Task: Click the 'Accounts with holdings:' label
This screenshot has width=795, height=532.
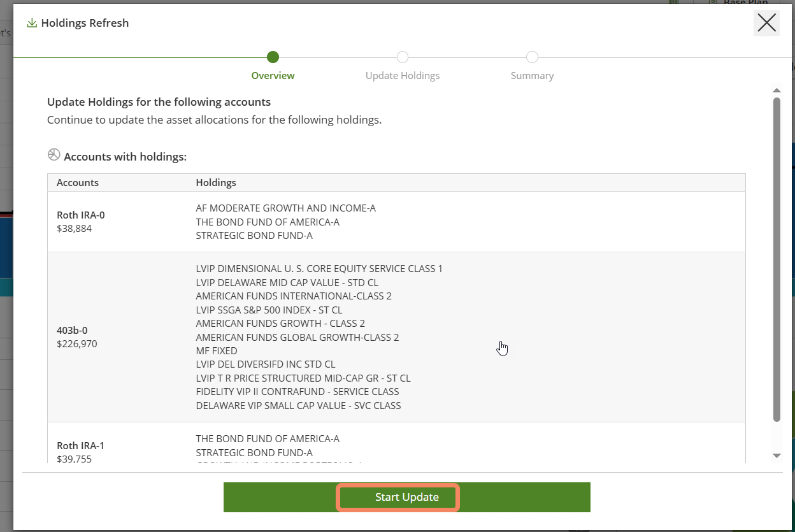Action: coord(125,156)
